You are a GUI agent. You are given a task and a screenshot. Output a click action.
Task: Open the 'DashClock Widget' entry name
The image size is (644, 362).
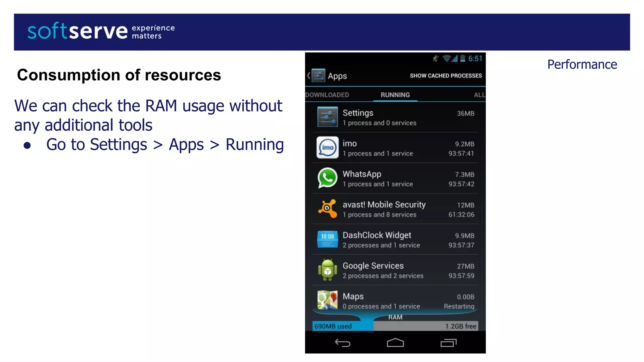tap(377, 235)
